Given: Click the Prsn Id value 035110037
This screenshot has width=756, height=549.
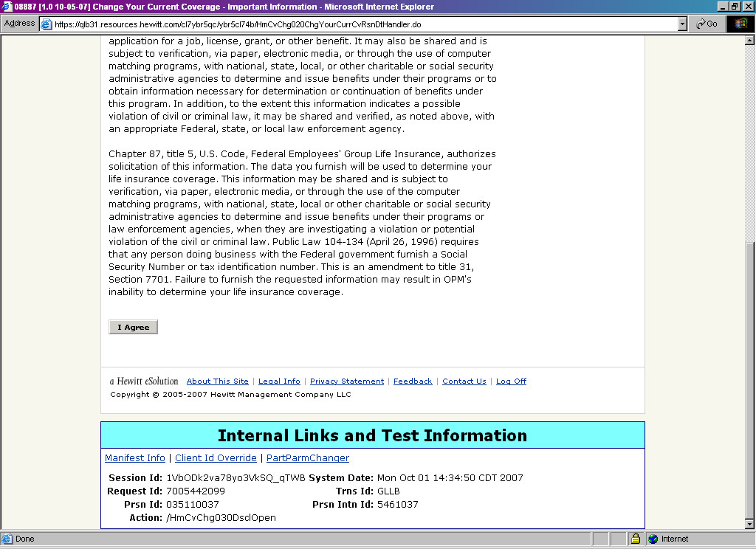Looking at the screenshot, I should [193, 504].
